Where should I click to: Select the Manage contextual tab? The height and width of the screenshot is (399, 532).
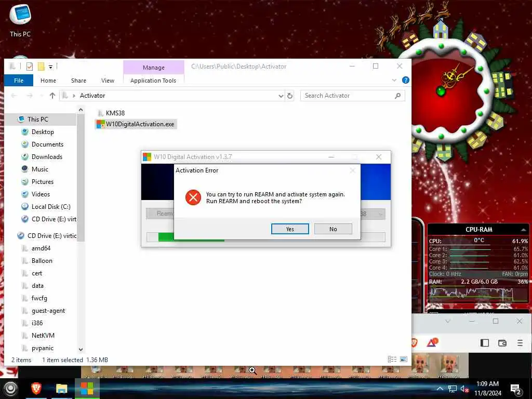click(154, 68)
